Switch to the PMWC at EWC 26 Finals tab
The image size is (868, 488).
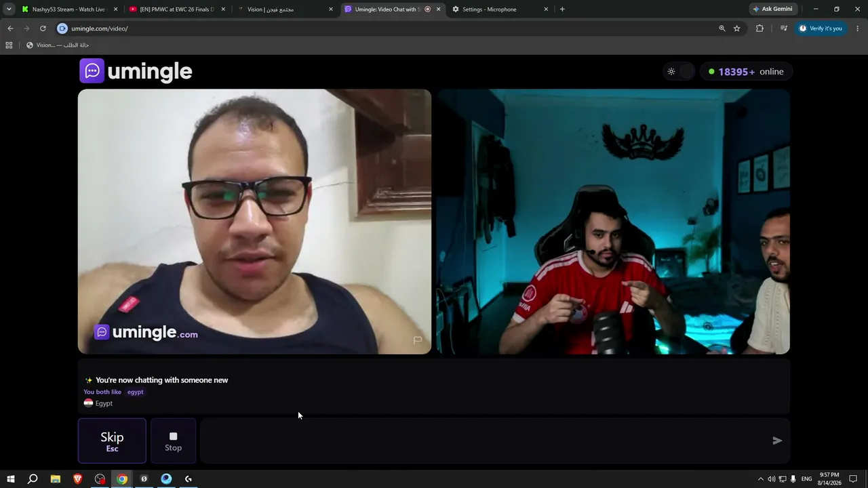coord(176,9)
